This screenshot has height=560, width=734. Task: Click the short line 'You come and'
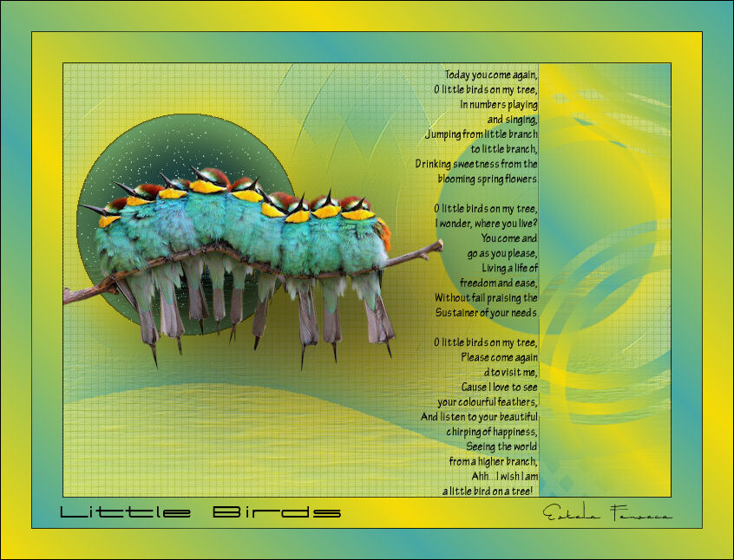(509, 238)
